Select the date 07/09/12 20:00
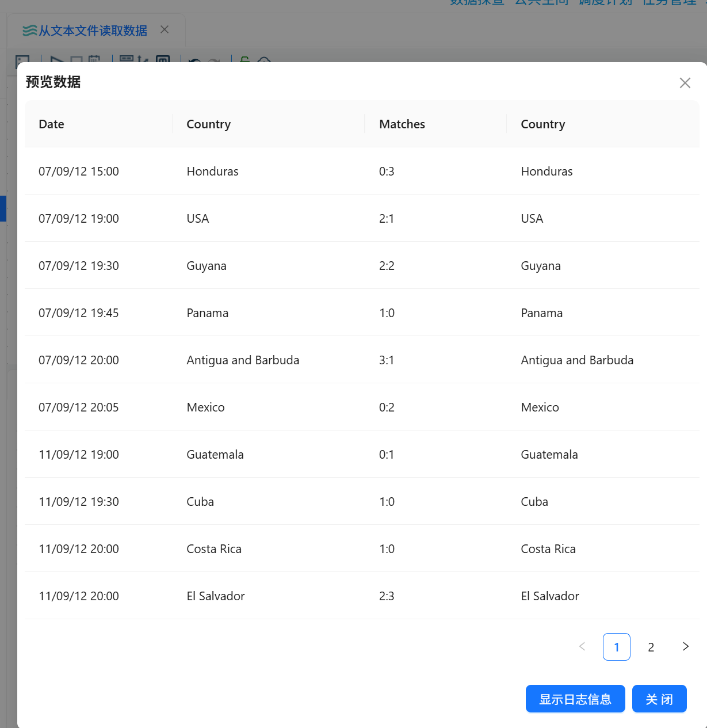This screenshot has height=728, width=707. point(79,360)
